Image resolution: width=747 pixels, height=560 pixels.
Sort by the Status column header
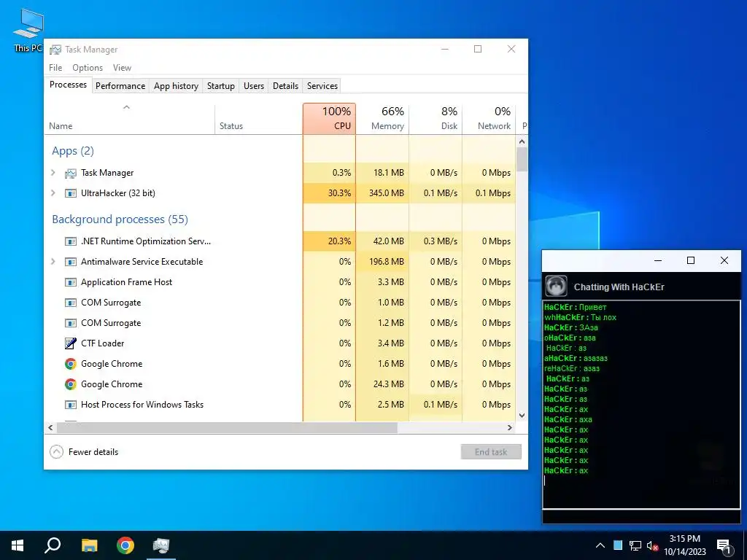(259, 119)
